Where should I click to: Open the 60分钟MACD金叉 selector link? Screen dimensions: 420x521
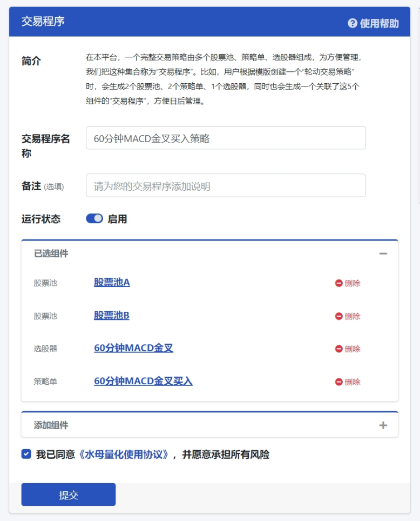(133, 348)
